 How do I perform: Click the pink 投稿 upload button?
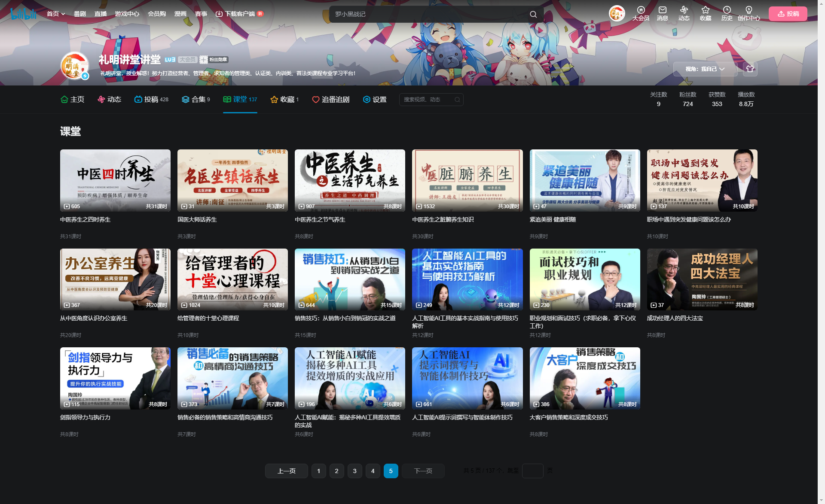[788, 13]
